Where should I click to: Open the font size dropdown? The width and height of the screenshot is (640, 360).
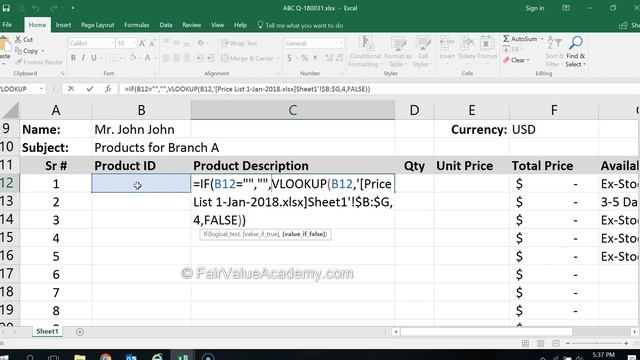point(134,43)
